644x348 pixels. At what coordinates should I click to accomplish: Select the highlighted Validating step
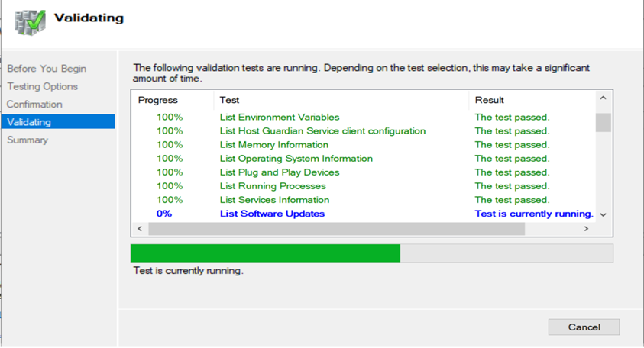click(58, 122)
